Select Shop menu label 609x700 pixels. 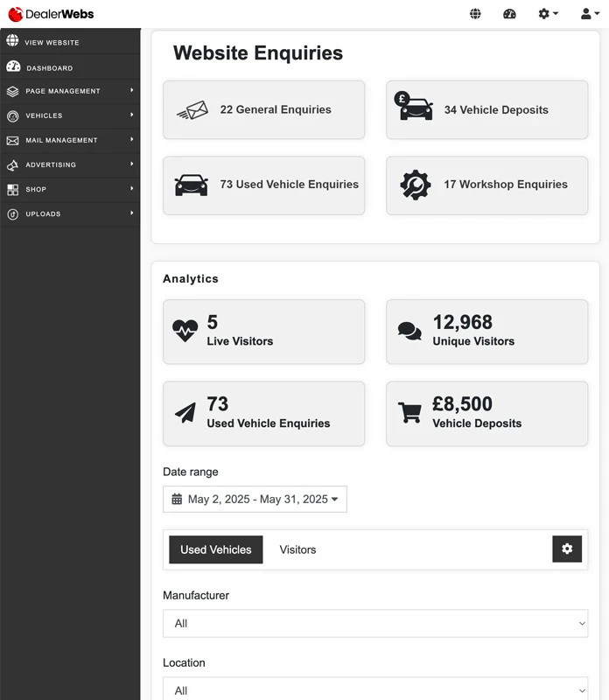[x=36, y=189]
